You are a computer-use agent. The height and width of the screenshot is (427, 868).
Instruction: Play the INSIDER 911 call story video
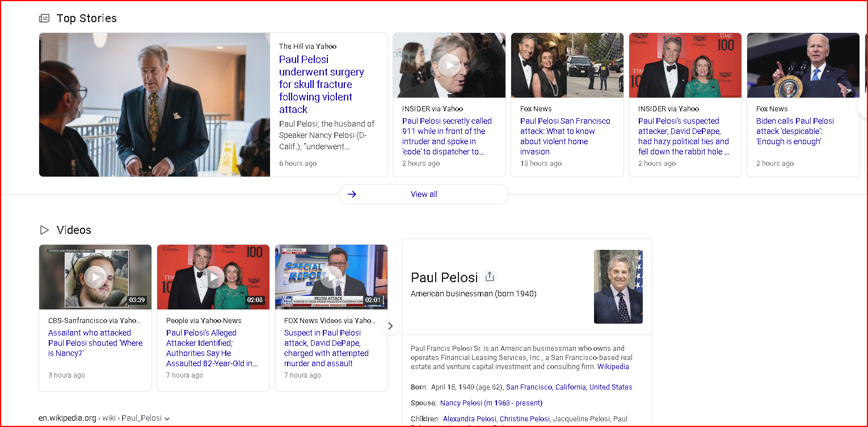coord(449,65)
